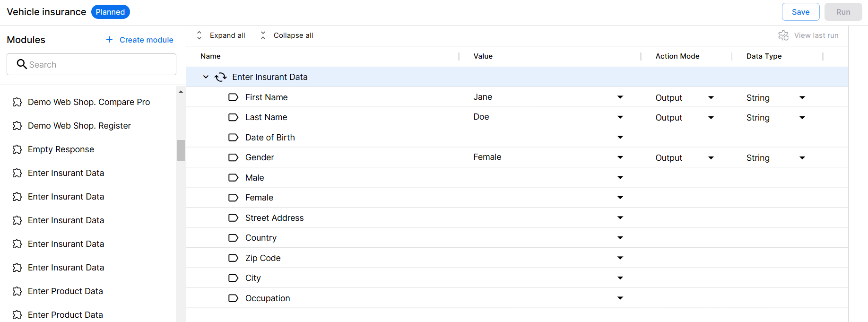Viewport: 868px width, 322px height.
Task: Collapse the Enter Insurant Data step chevron
Action: click(206, 77)
